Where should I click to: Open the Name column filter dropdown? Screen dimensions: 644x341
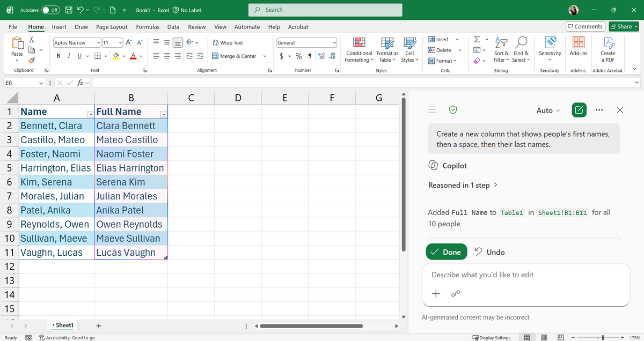pyautogui.click(x=90, y=114)
